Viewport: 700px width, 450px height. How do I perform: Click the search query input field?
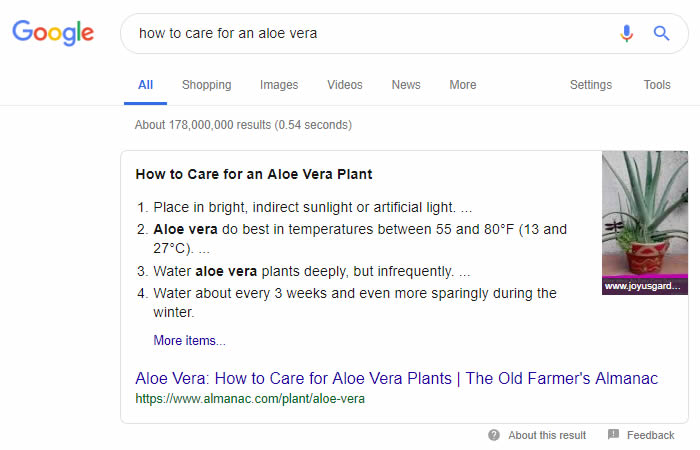coord(370,33)
